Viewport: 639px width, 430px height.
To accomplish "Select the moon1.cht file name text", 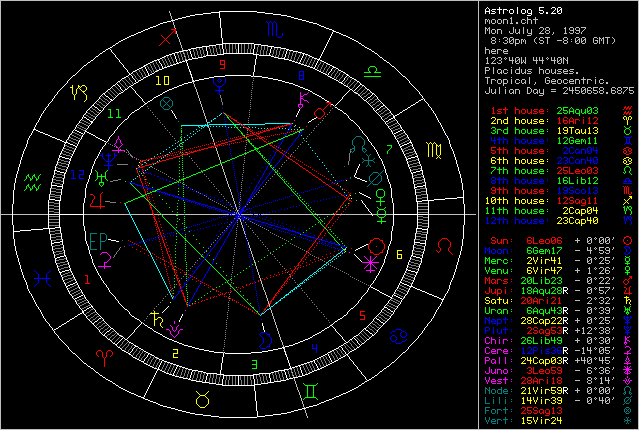I will pyautogui.click(x=511, y=21).
